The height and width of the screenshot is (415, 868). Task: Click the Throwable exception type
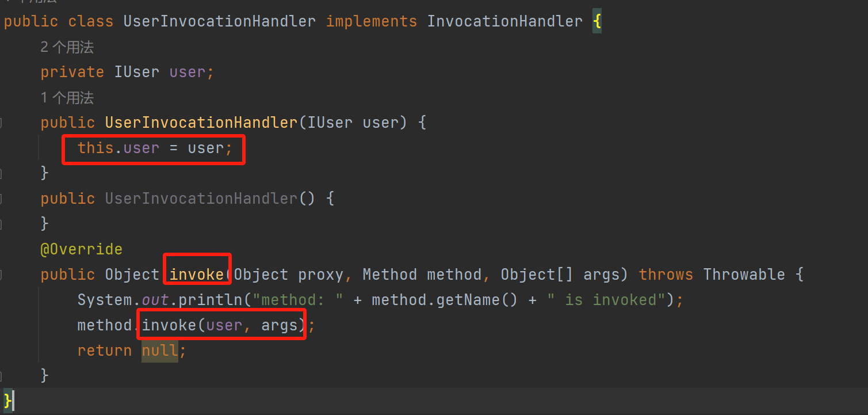tap(744, 275)
